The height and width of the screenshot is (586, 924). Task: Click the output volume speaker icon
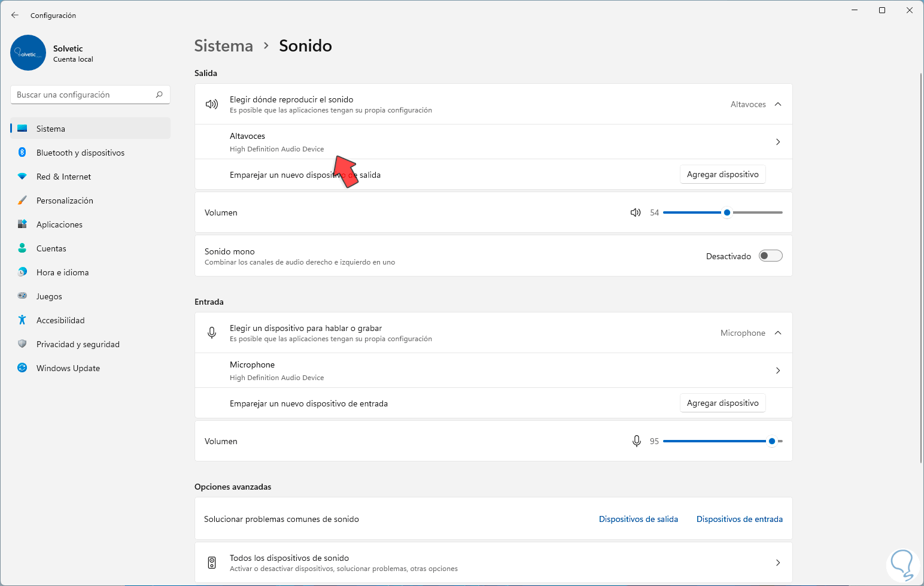(x=636, y=212)
